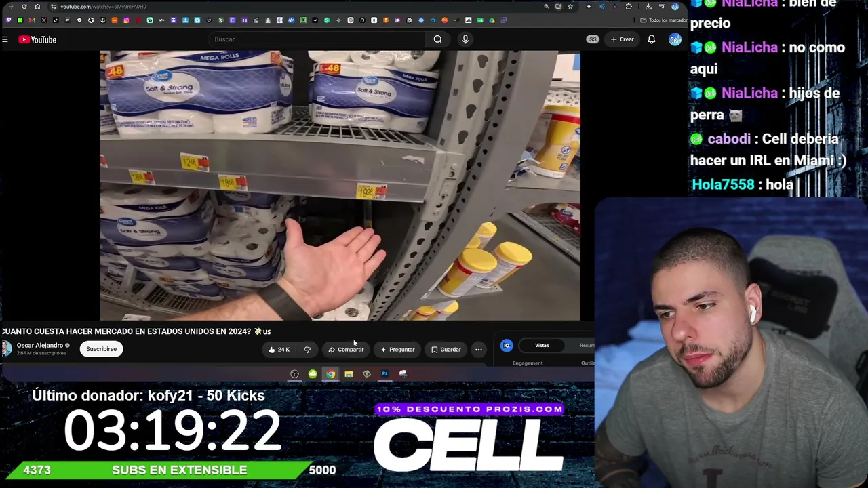Click the video player showing toilet paper shelves

[340, 185]
